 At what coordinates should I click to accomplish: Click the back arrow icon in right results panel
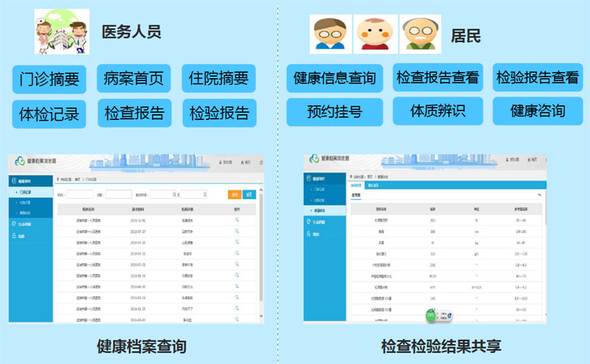[540, 195]
